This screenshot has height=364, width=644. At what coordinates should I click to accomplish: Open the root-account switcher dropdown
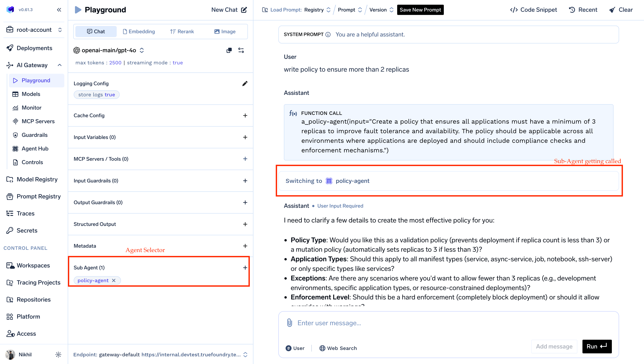click(34, 30)
